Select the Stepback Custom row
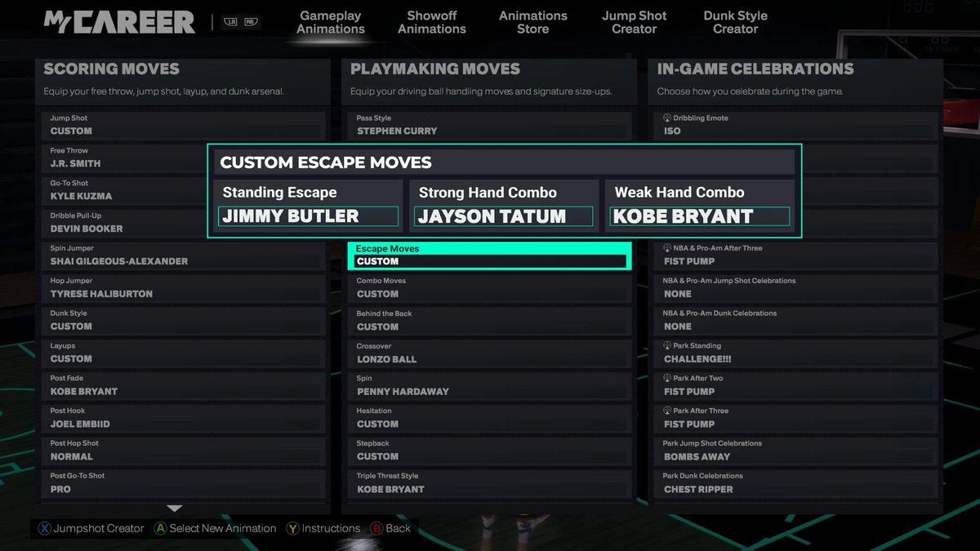This screenshot has height=551, width=980. [x=490, y=451]
